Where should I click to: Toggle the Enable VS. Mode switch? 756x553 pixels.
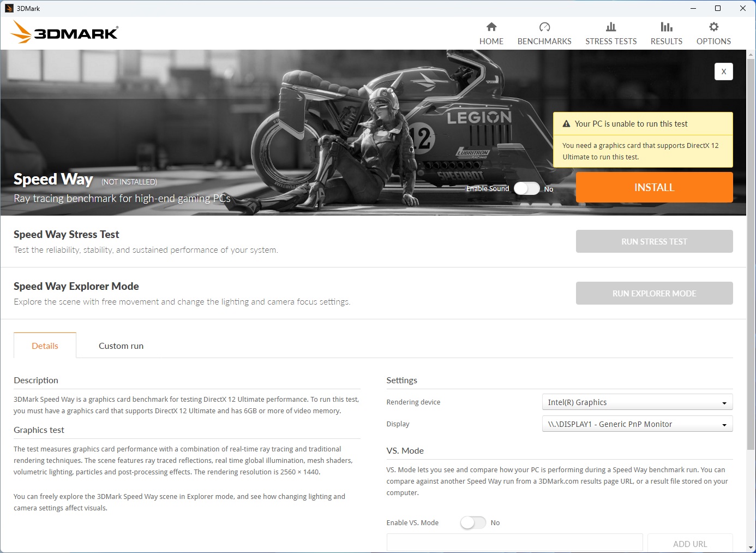[473, 522]
